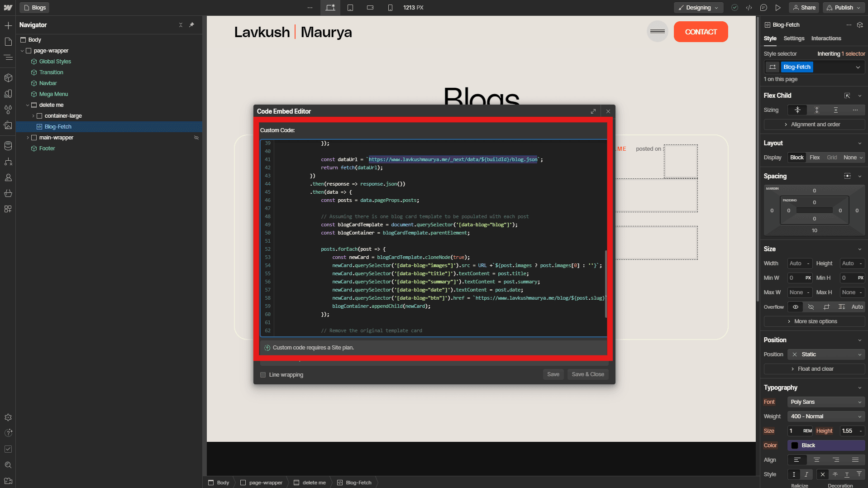This screenshot has height=488, width=868.
Task: Click Save & Close button
Action: click(x=588, y=374)
